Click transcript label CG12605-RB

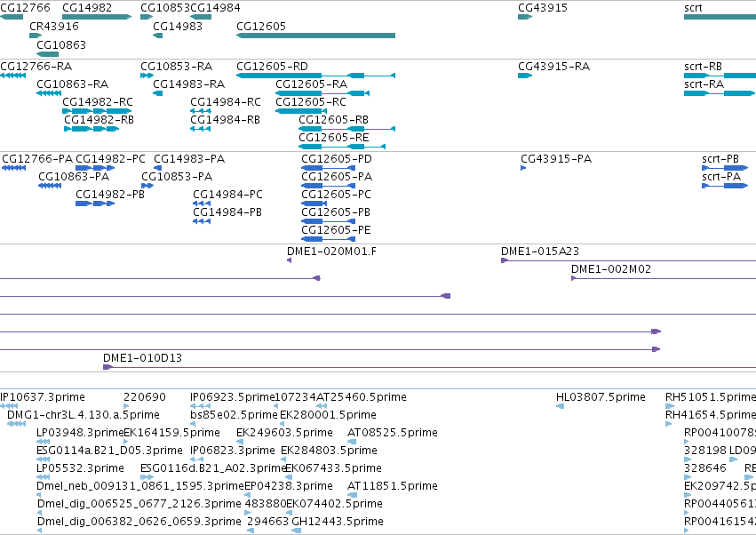click(334, 120)
